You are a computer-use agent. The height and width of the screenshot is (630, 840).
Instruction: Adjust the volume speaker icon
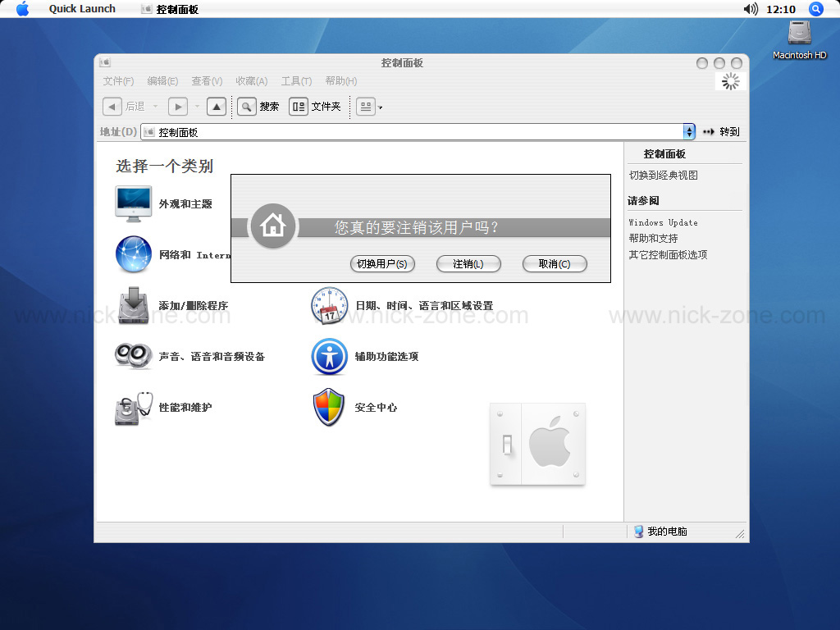tap(751, 8)
